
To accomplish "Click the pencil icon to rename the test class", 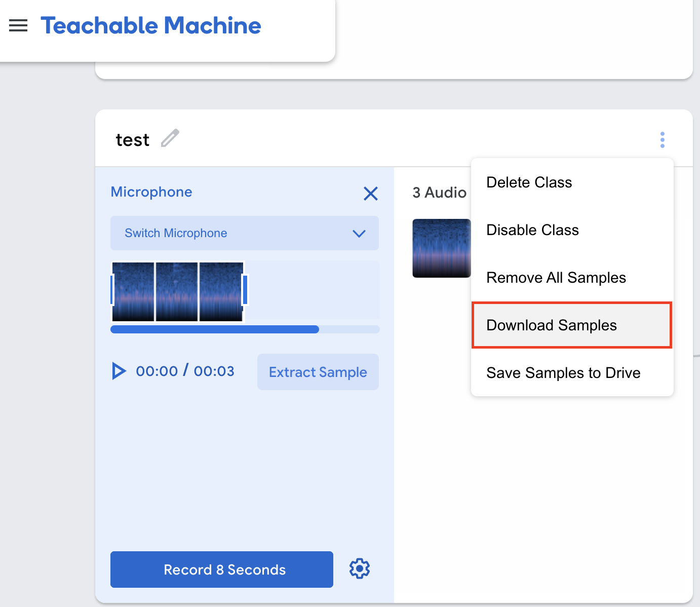I will pyautogui.click(x=170, y=138).
